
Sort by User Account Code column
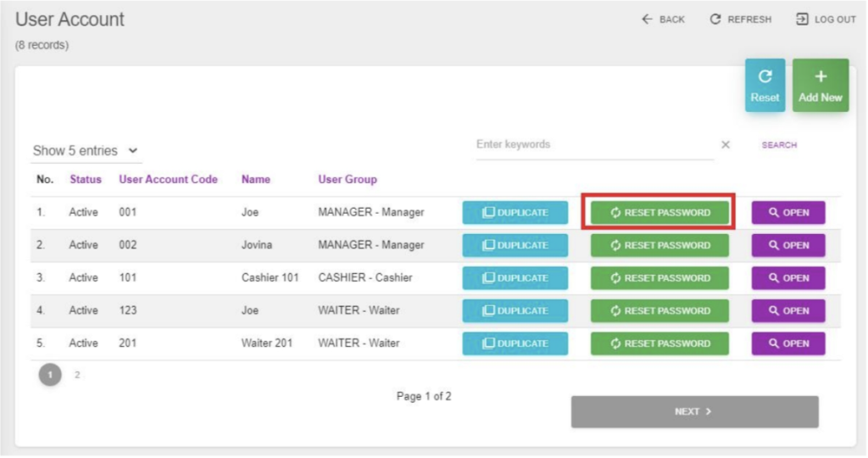pyautogui.click(x=168, y=180)
